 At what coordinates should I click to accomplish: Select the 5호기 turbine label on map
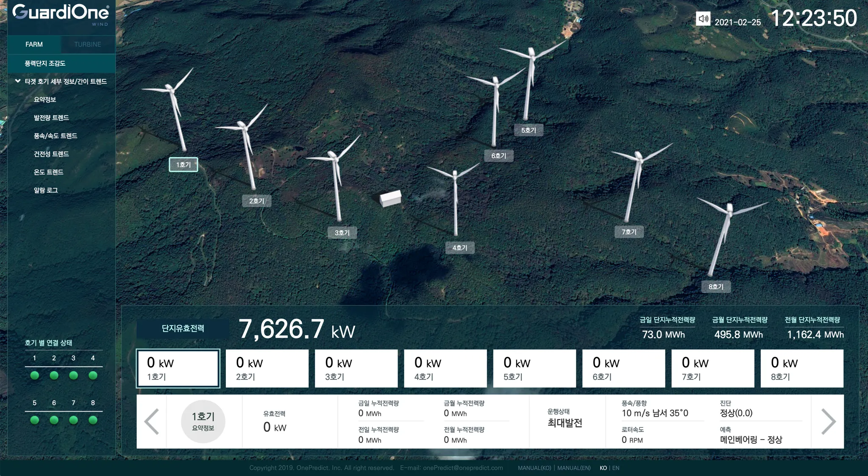(529, 130)
